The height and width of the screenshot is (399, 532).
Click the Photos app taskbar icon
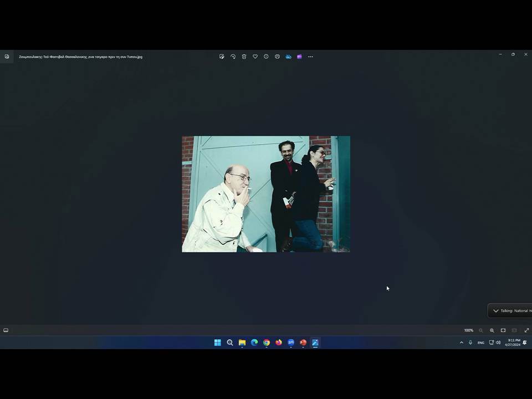click(x=315, y=342)
